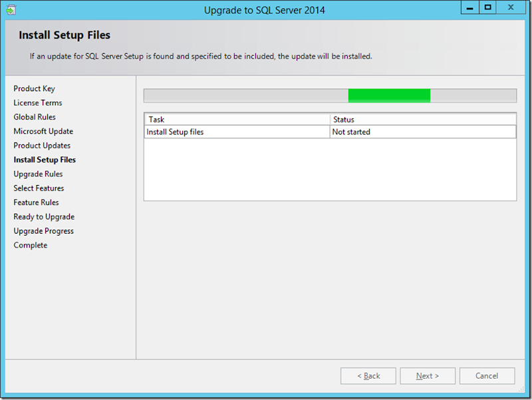The height and width of the screenshot is (400, 532).
Task: Click the Status column header
Action: coord(424,120)
